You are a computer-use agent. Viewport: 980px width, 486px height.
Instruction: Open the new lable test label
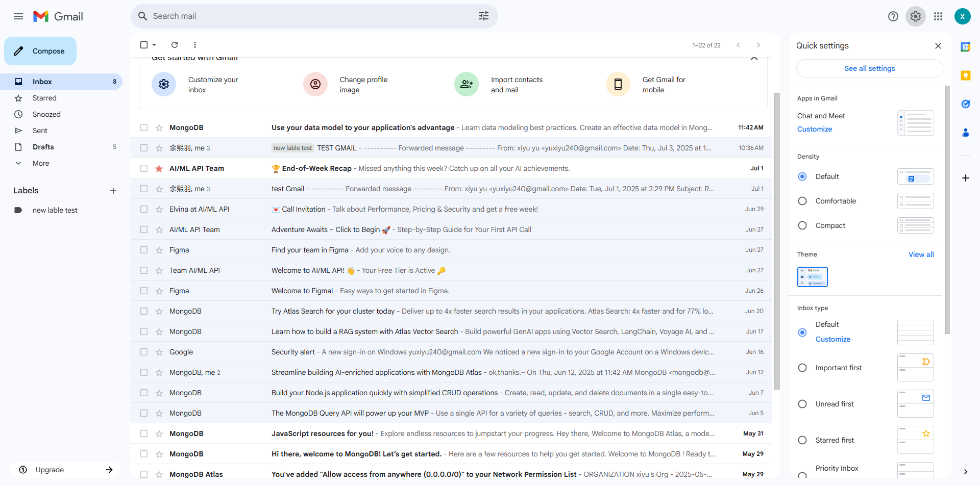coord(61,210)
